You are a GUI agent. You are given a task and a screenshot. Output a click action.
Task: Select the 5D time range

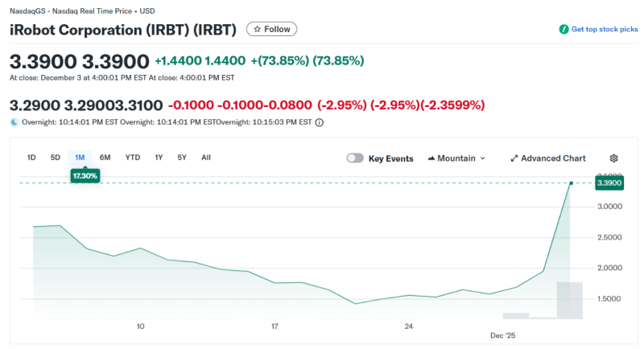[56, 158]
